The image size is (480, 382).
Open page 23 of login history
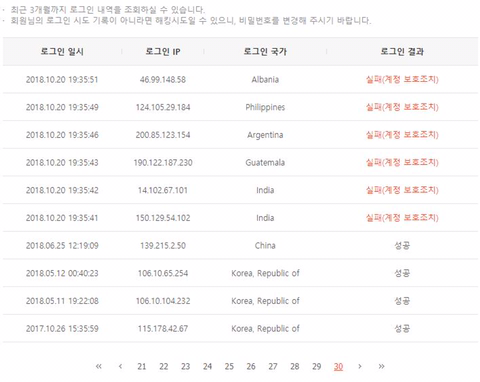coord(186,366)
